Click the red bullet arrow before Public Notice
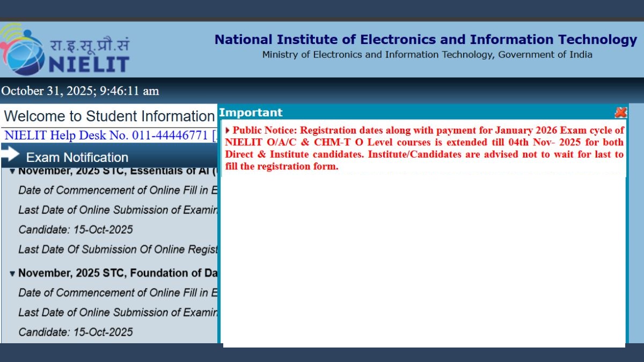Image resolution: width=644 pixels, height=362 pixels. pos(228,130)
